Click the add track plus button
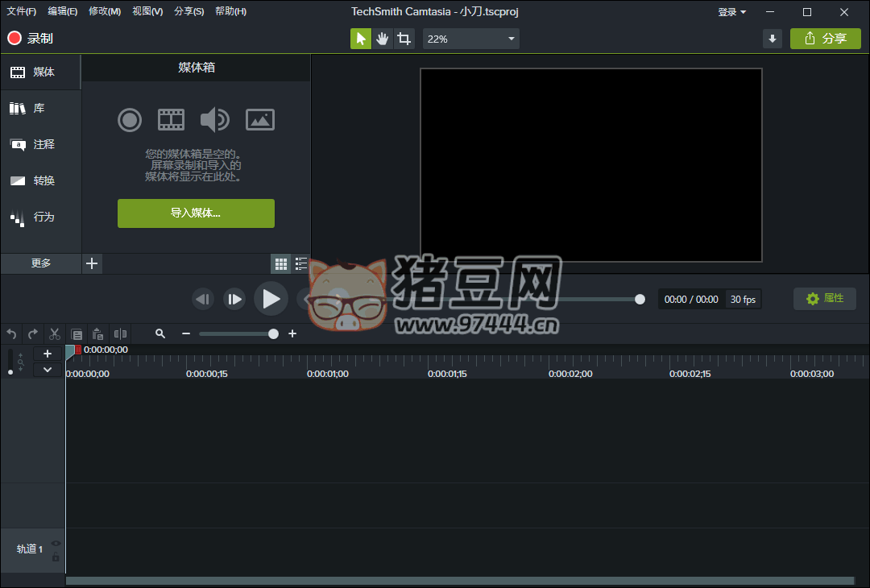 pyautogui.click(x=48, y=354)
